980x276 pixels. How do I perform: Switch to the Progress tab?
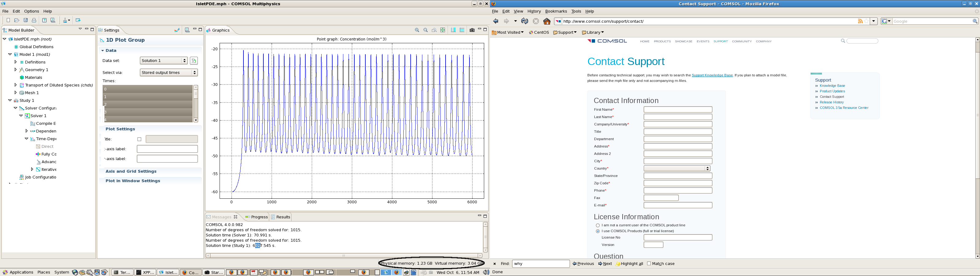pos(256,217)
